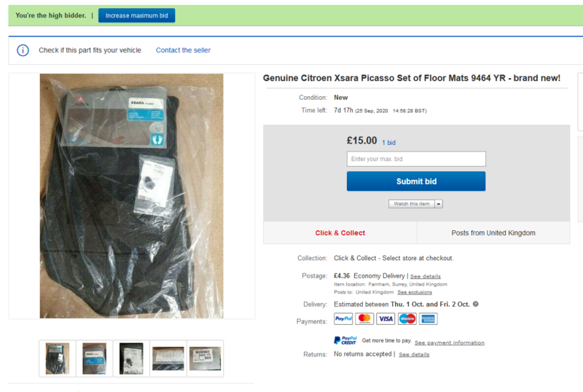Select the last part-label thumbnail
This screenshot has width=583, height=392.
click(x=205, y=358)
